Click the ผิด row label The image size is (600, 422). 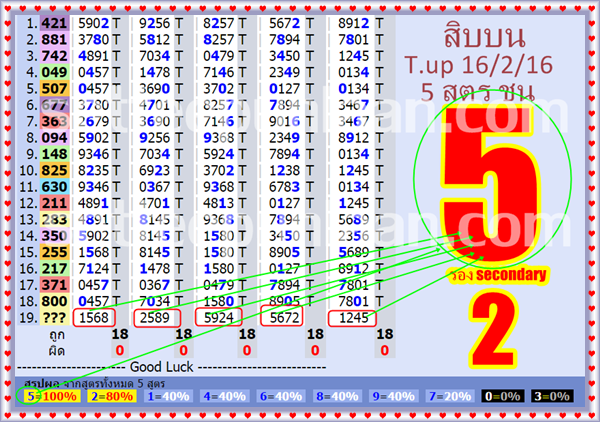(57, 351)
